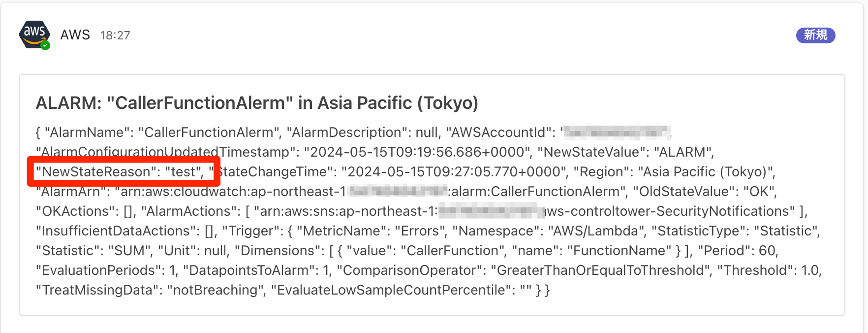
Task: Click the ALARM CallerFunctionAlerm card title
Action: pos(257,102)
